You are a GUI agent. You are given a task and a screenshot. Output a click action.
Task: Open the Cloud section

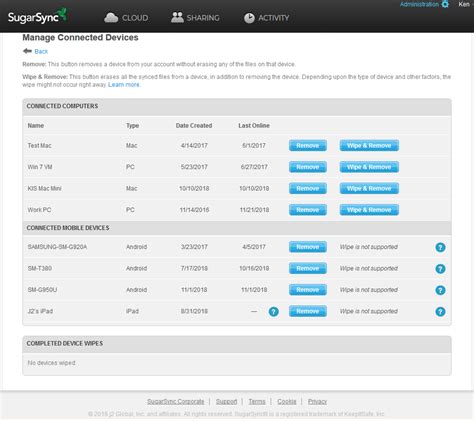(126, 18)
